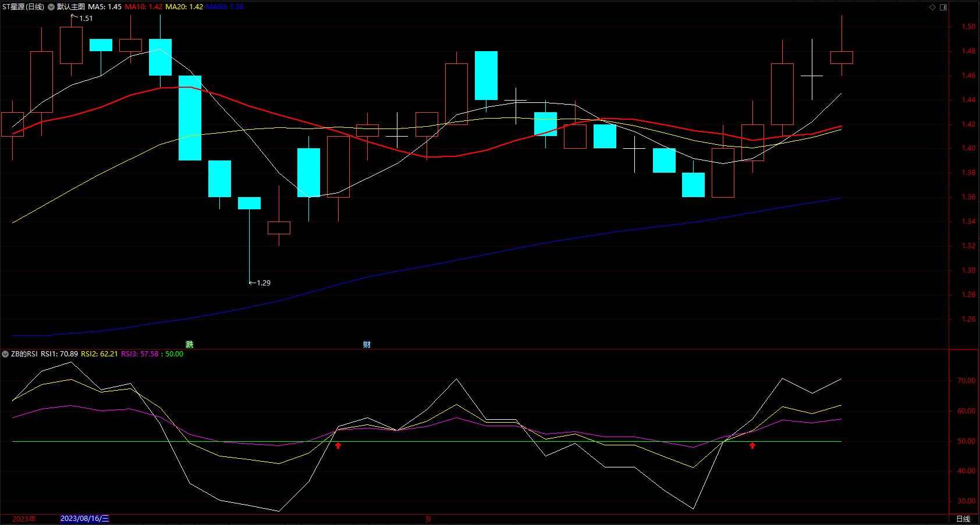This screenshot has width=980, height=525.
Task: Click the second red RSI buy arrow
Action: (x=752, y=445)
